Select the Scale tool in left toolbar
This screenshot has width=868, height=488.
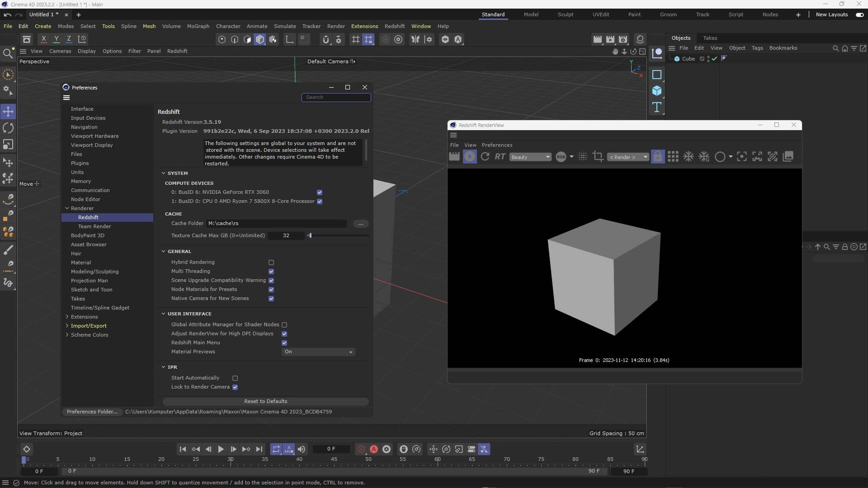tap(8, 145)
